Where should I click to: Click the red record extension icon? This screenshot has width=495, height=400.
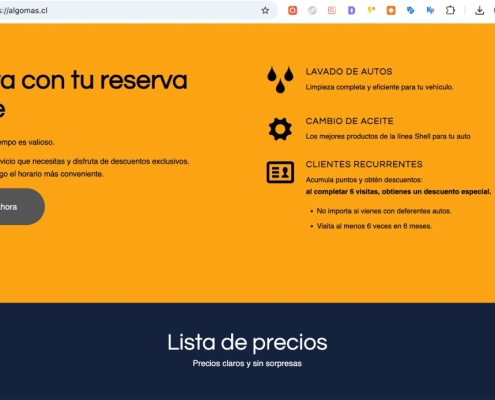pyautogui.click(x=292, y=11)
